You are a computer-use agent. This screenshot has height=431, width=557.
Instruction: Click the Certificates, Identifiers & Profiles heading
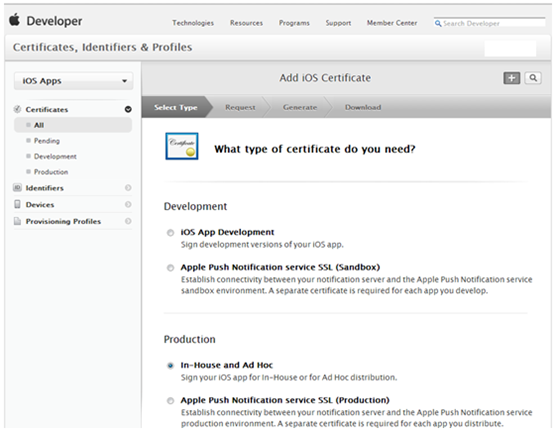pos(102,47)
